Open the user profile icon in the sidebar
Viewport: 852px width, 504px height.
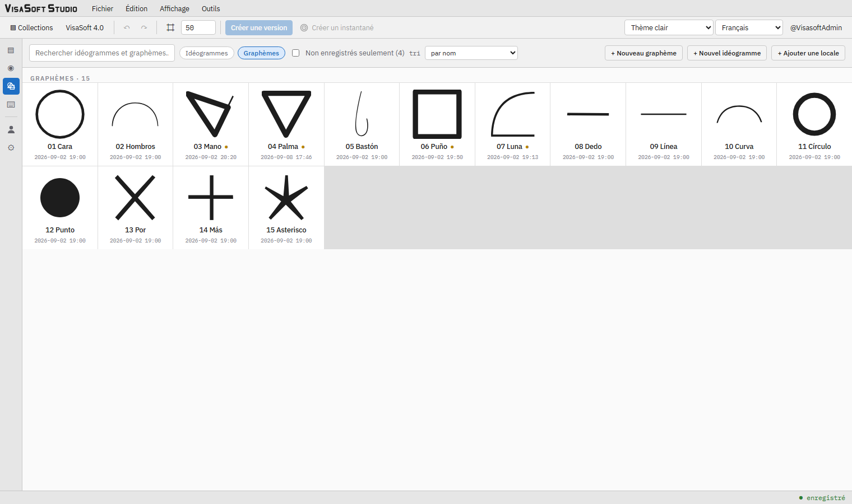click(x=11, y=129)
